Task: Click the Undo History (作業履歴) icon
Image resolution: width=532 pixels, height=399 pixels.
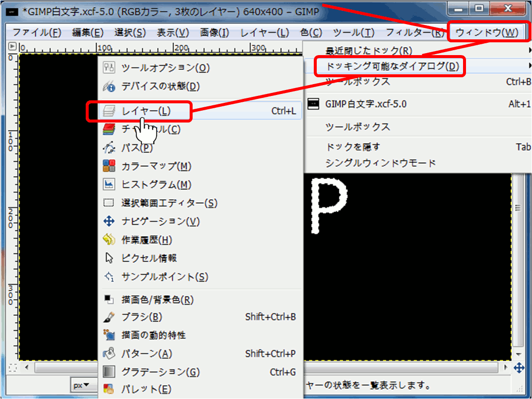Action: click(x=109, y=240)
